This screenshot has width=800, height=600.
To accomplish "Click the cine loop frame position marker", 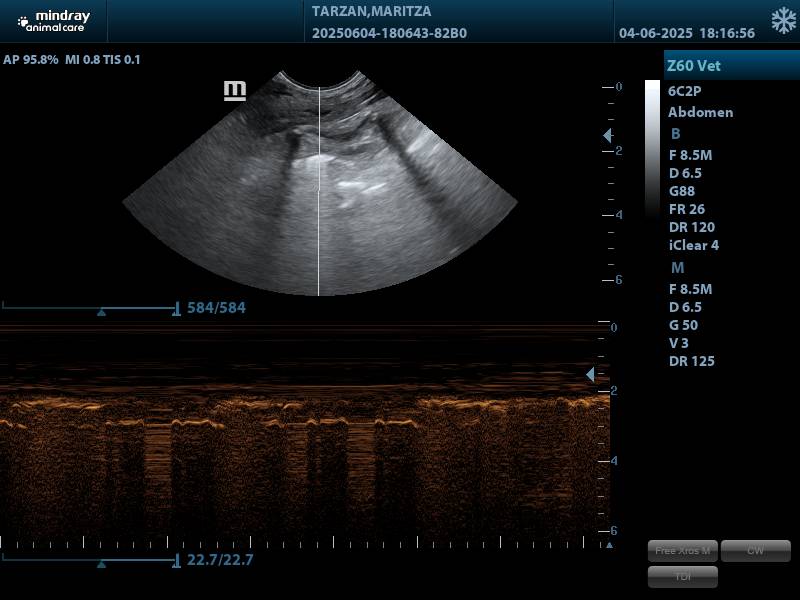I will click(x=101, y=312).
